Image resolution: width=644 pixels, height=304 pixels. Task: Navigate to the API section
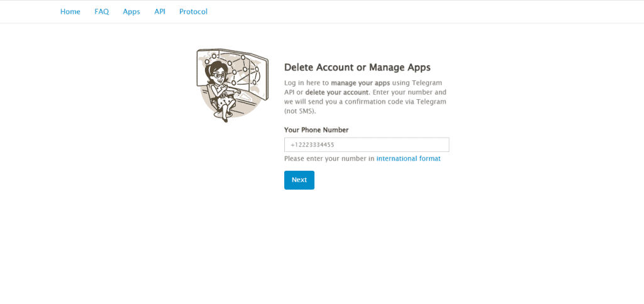tap(160, 12)
